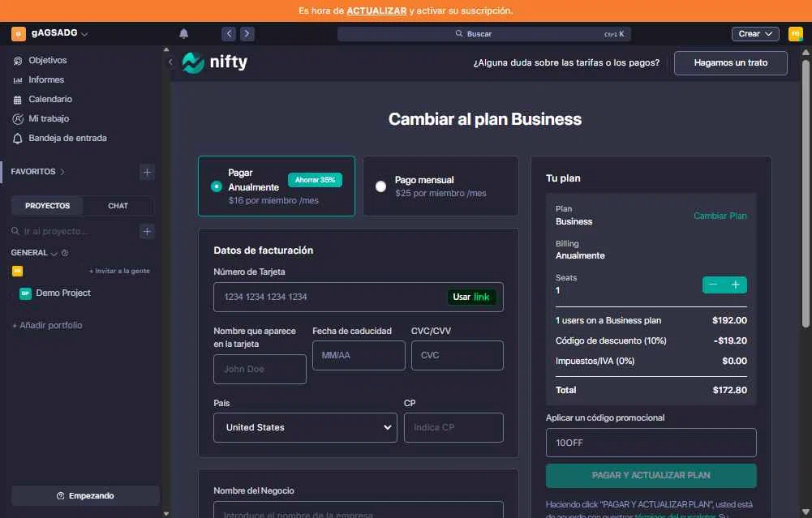Viewport: 812px width, 518px height.
Task: Click the Usar link button
Action: click(471, 297)
